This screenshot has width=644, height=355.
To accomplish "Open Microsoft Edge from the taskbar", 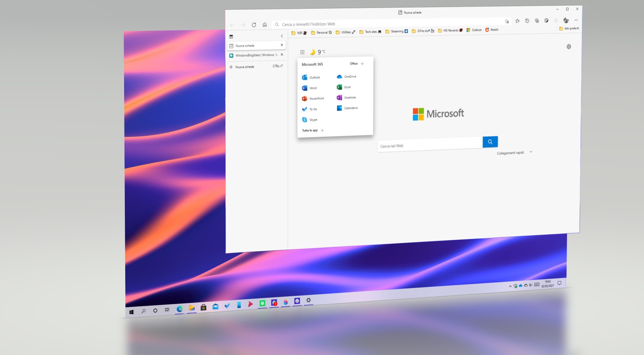I will 179,309.
